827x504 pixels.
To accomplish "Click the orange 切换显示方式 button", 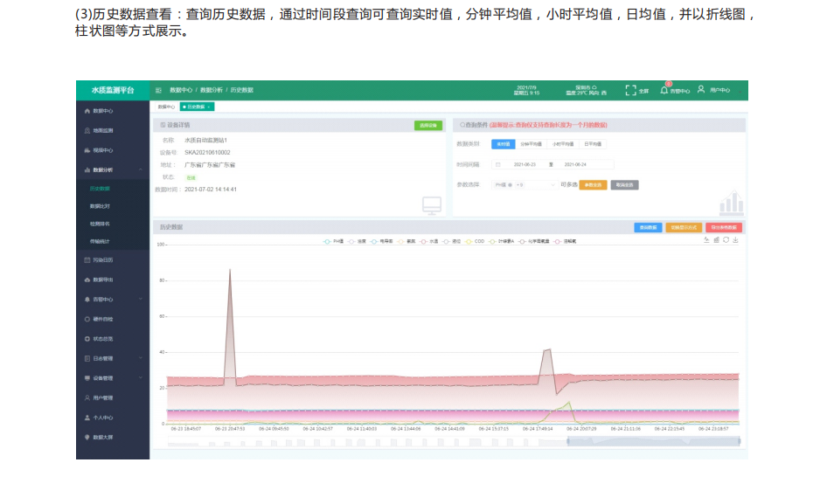I will click(x=684, y=228).
